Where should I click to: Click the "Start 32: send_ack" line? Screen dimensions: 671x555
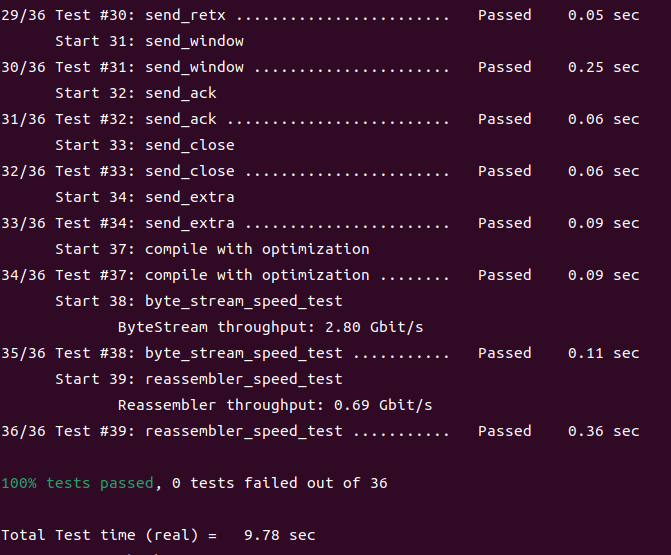136,93
